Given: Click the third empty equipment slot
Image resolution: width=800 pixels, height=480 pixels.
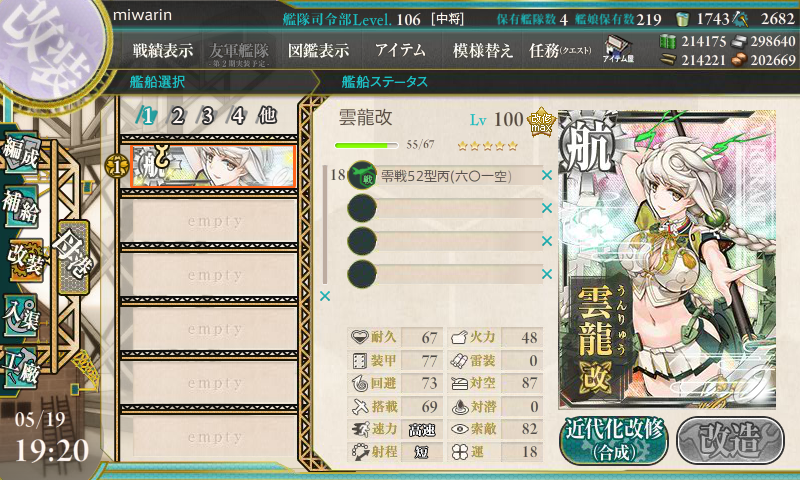Looking at the screenshot, I should (445, 241).
